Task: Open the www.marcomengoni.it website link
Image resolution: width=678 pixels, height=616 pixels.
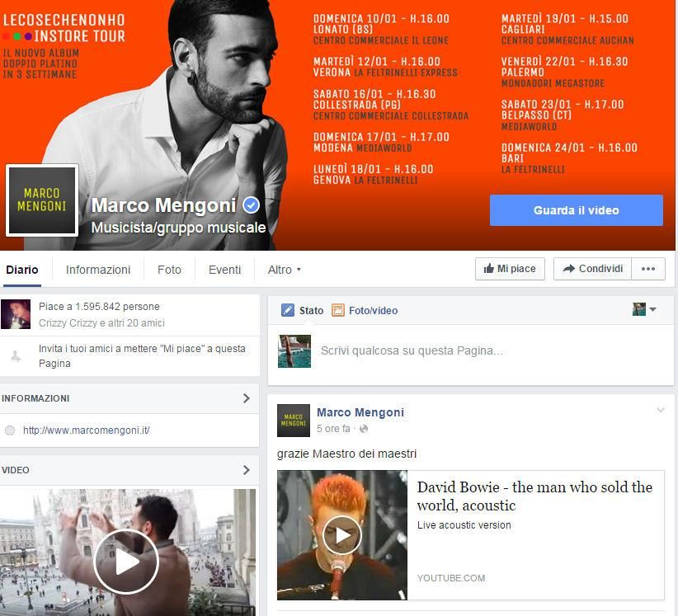Action: 86,430
